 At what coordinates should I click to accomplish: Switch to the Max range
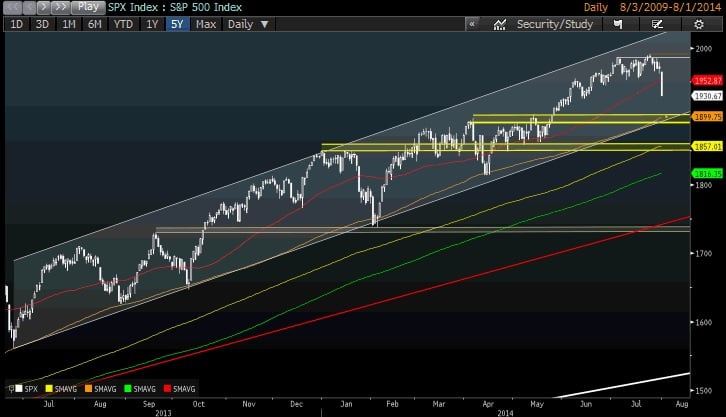coord(206,24)
